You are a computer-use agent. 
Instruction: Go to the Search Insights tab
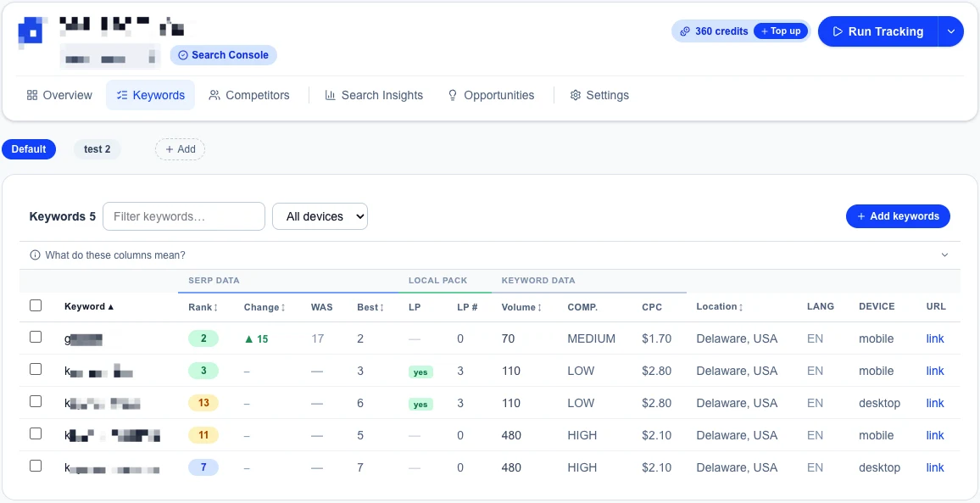[x=374, y=95]
